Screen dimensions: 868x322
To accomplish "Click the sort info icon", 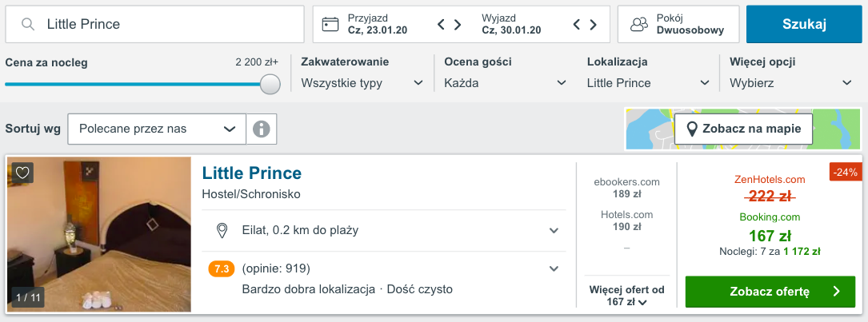I will 261,129.
